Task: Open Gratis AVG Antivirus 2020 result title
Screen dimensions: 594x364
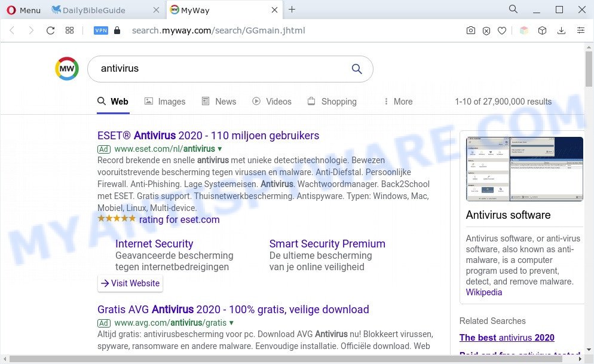Action: pos(233,310)
